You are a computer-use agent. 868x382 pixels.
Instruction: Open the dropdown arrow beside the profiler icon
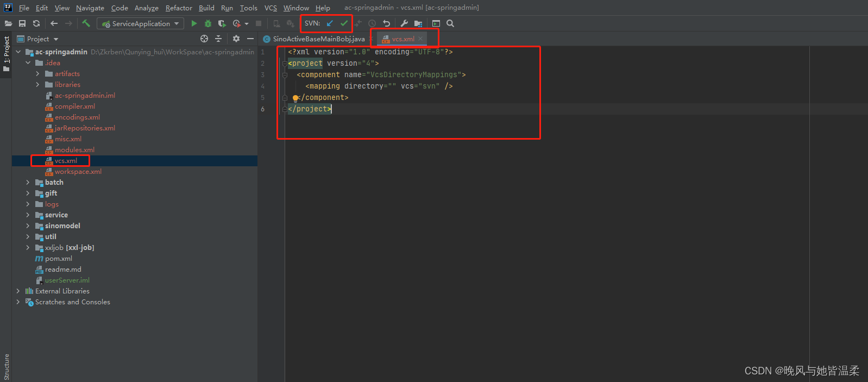(247, 24)
